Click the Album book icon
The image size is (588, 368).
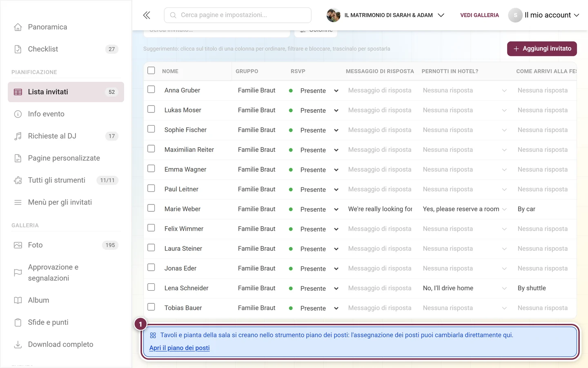[18, 300]
